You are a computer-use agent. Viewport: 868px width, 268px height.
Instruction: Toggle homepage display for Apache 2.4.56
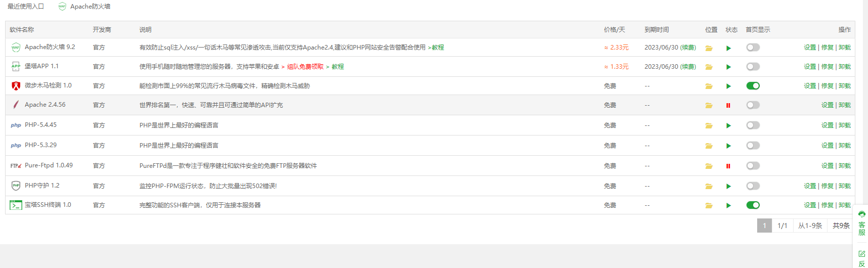[x=753, y=105]
